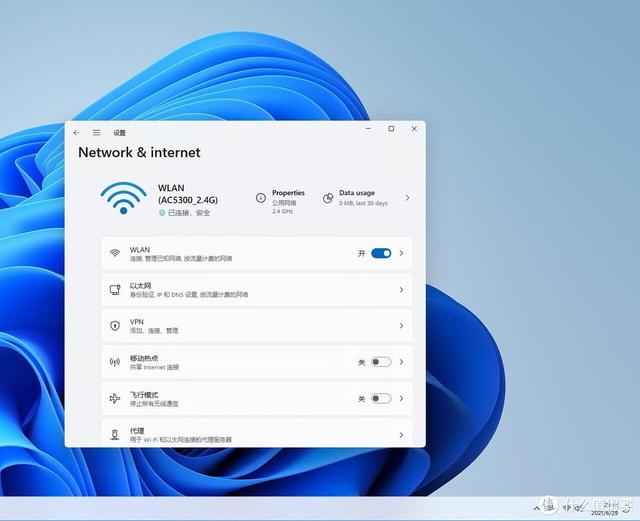Viewport: 640px width, 521px height.
Task: Click the 移动热点 row label
Action: point(144,358)
